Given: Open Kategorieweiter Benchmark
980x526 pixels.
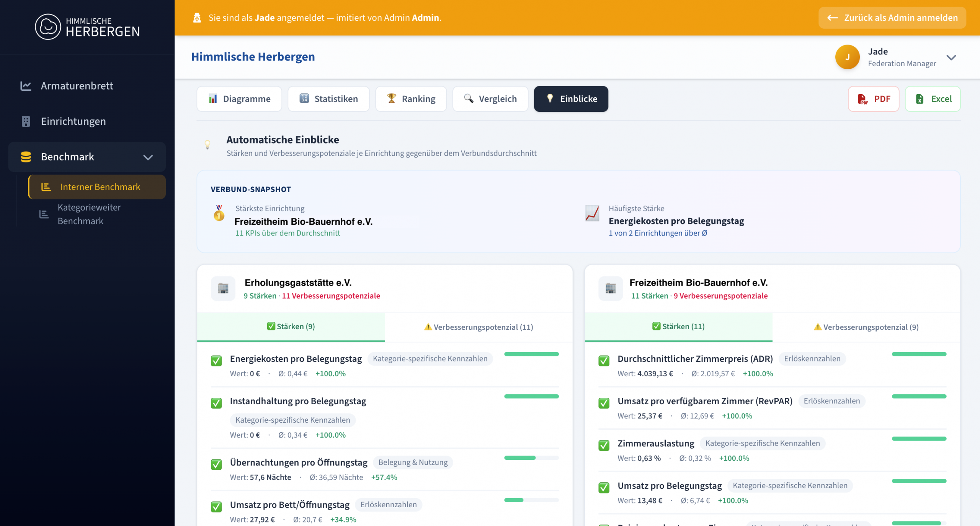Looking at the screenshot, I should (x=97, y=214).
